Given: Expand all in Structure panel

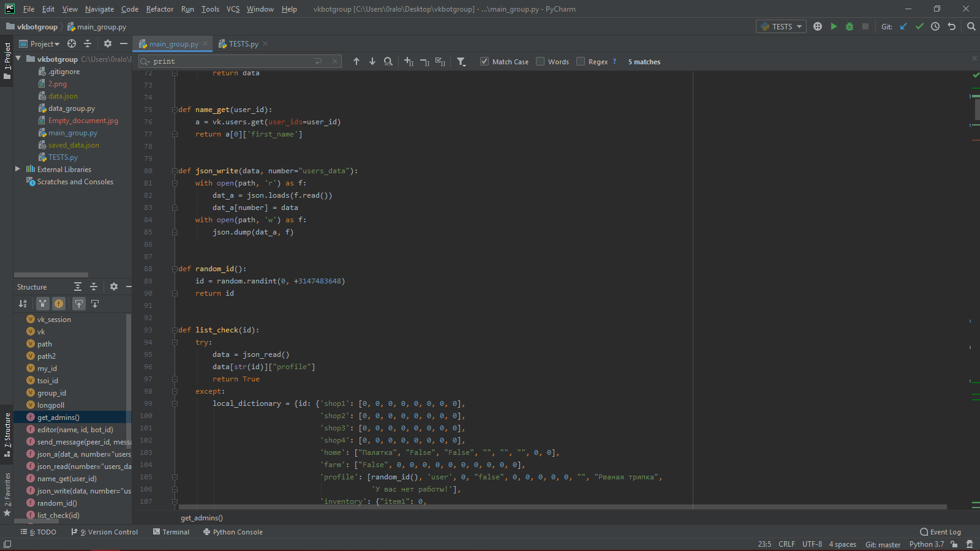Looking at the screenshot, I should (x=78, y=287).
